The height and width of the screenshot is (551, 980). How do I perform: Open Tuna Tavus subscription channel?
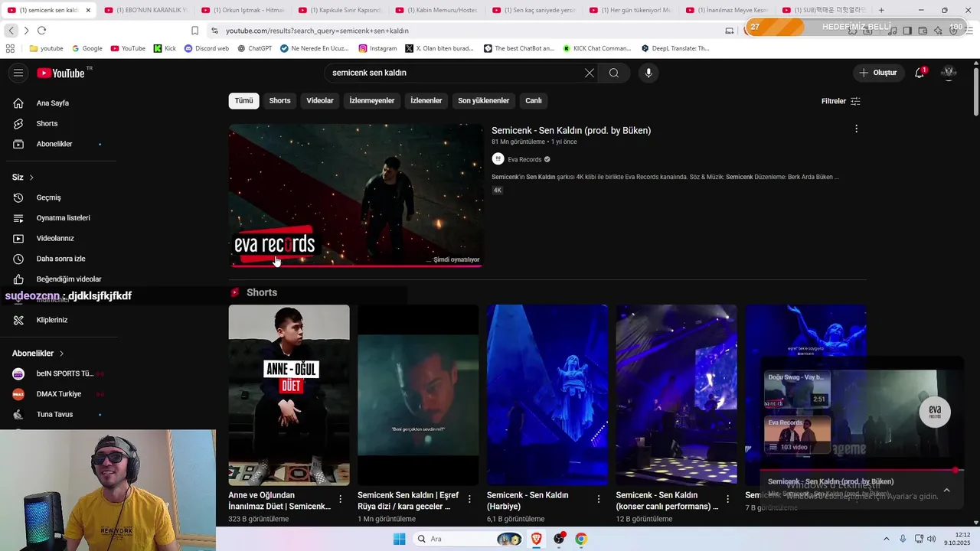pos(54,414)
